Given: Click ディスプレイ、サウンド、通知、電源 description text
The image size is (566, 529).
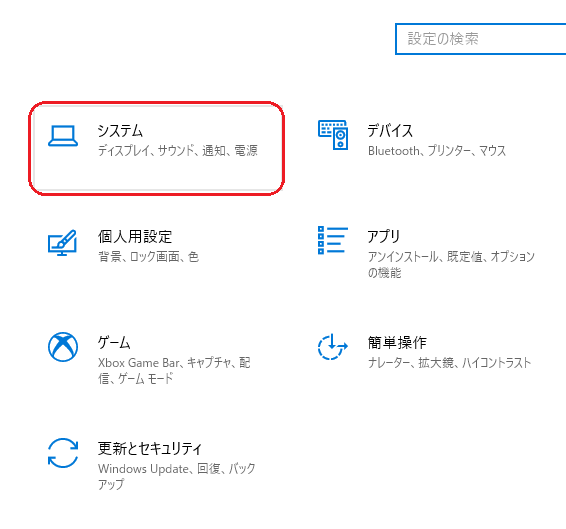Looking at the screenshot, I should (178, 151).
